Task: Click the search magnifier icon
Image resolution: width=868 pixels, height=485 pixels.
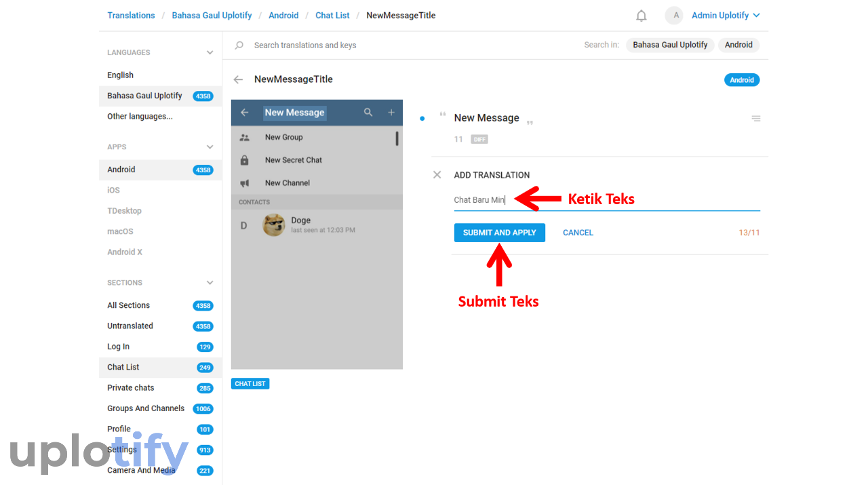Action: click(x=239, y=45)
